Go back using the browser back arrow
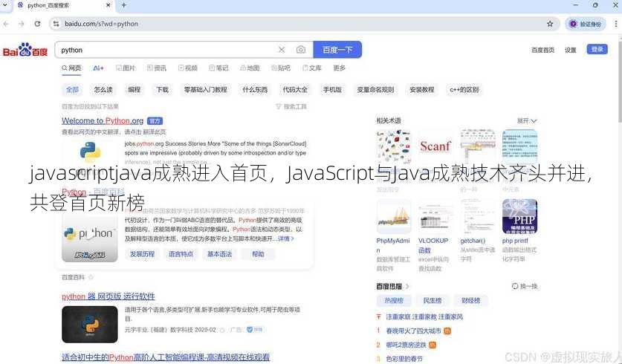622x364 pixels. tap(6, 24)
